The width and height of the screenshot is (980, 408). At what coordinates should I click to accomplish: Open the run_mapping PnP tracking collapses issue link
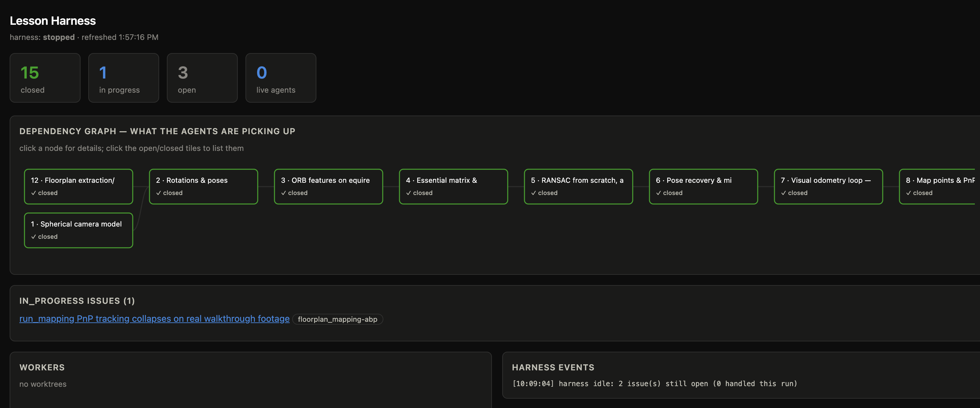154,319
